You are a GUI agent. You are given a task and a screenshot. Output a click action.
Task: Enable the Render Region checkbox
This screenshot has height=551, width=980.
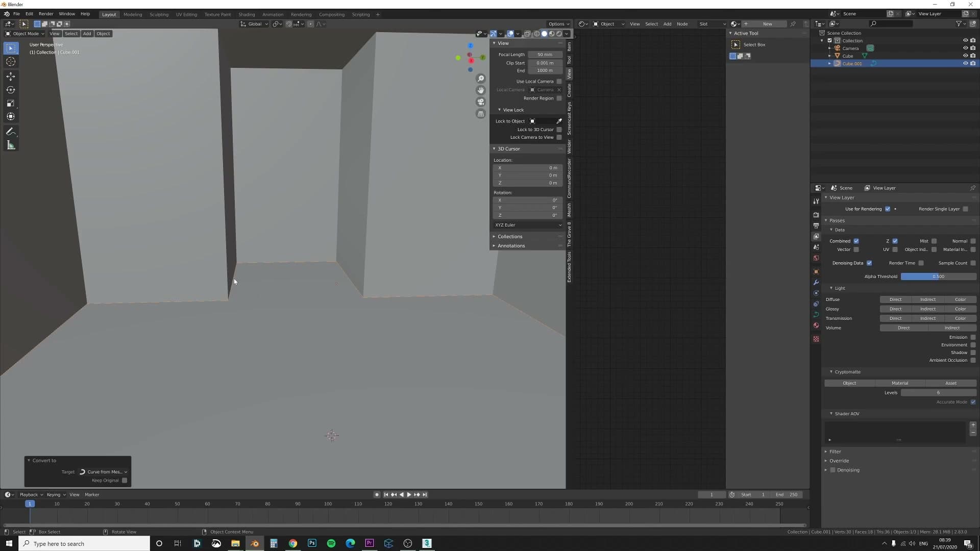559,98
